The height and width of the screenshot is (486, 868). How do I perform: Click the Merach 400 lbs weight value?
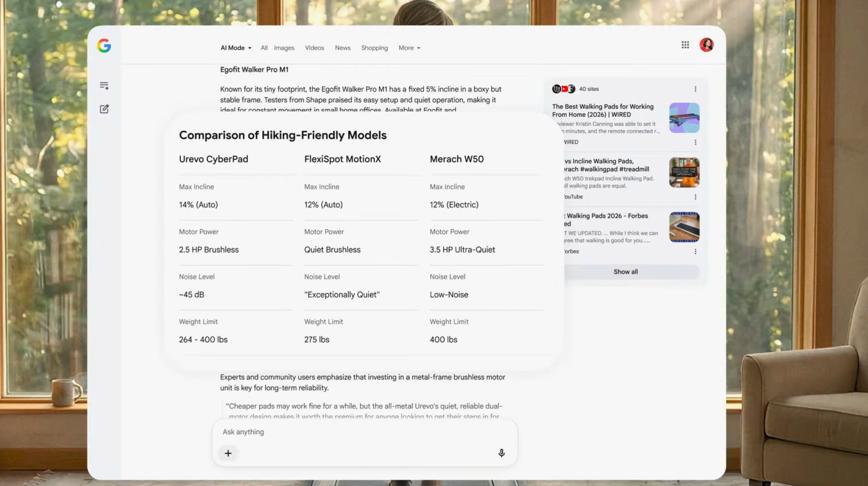[x=443, y=340]
